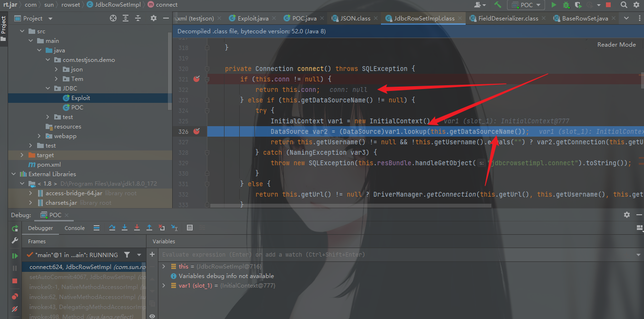Run POC with the green play button
This screenshot has height=319, width=644.
554,5
